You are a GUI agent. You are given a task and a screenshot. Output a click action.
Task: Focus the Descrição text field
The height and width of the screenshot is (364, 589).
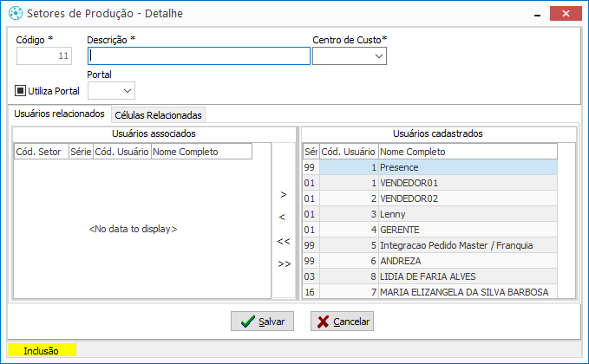(x=200, y=56)
